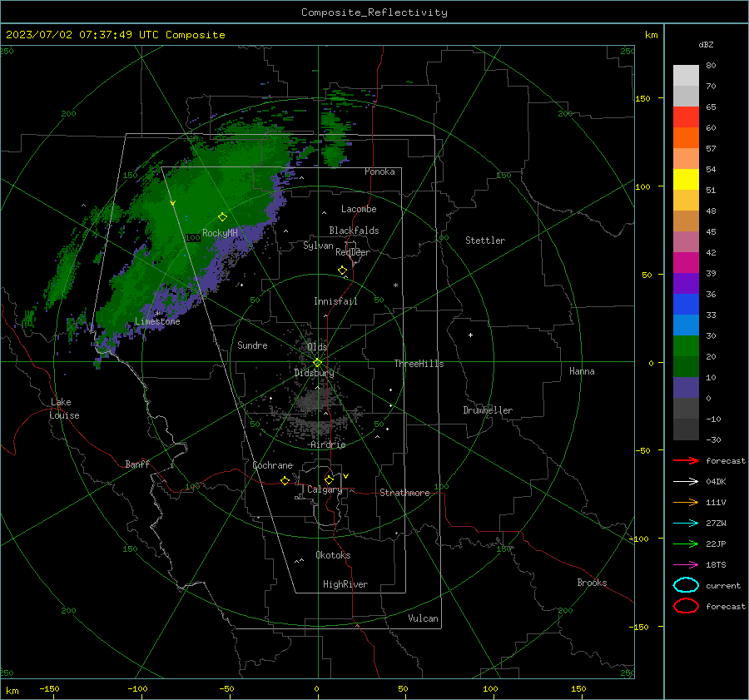This screenshot has width=749, height=700.
Task: Click the Innisfail label
Action: (335, 301)
